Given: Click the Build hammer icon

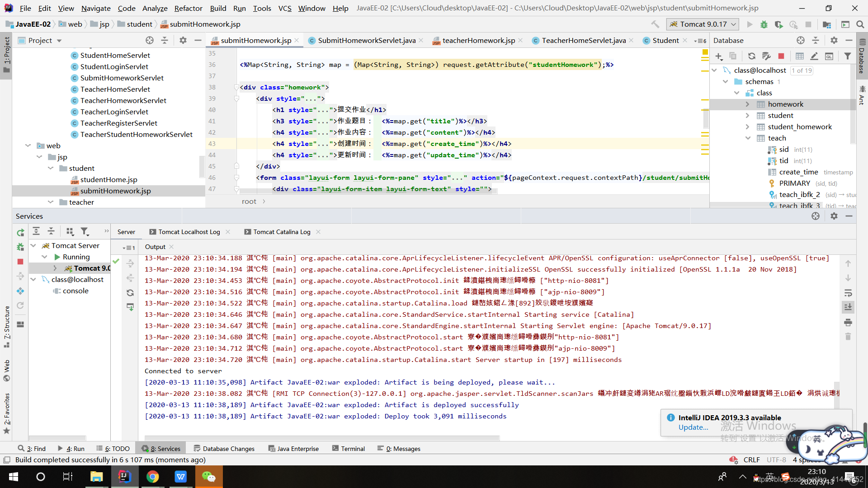Looking at the screenshot, I should (655, 24).
